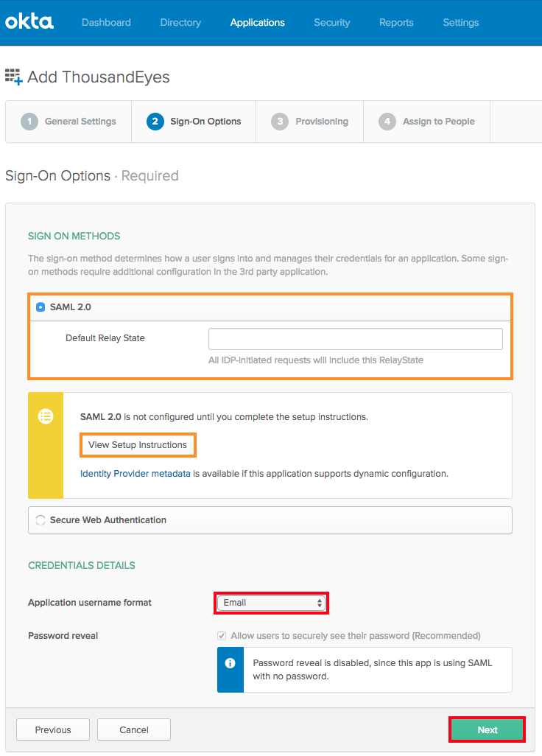Select the Sign-On Options step tab
The width and height of the screenshot is (542, 756).
click(x=194, y=122)
